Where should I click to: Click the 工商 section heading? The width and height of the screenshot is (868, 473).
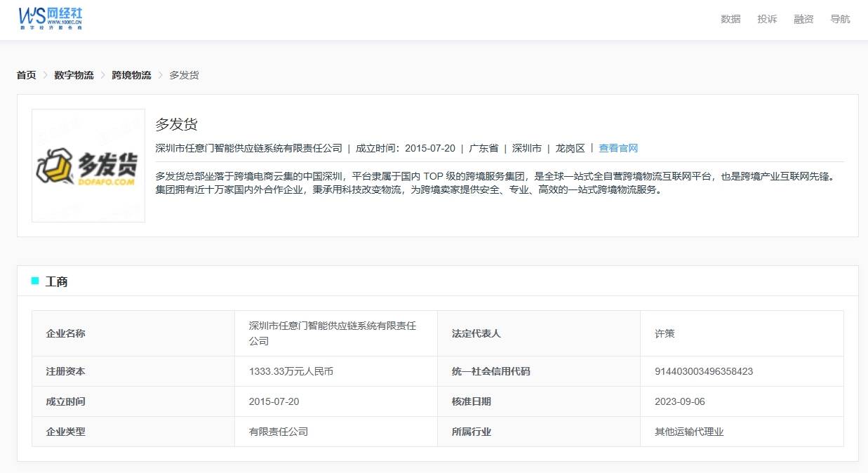pyautogui.click(x=56, y=281)
